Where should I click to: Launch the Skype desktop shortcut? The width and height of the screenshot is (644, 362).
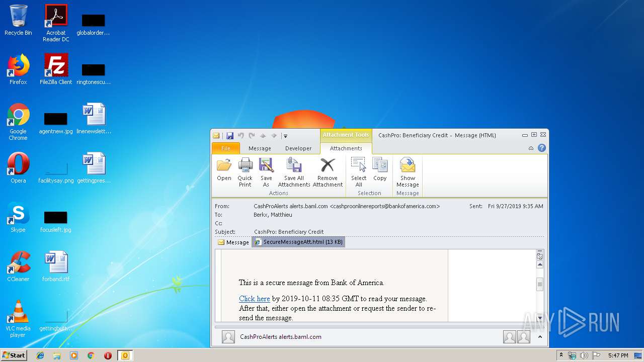click(18, 217)
